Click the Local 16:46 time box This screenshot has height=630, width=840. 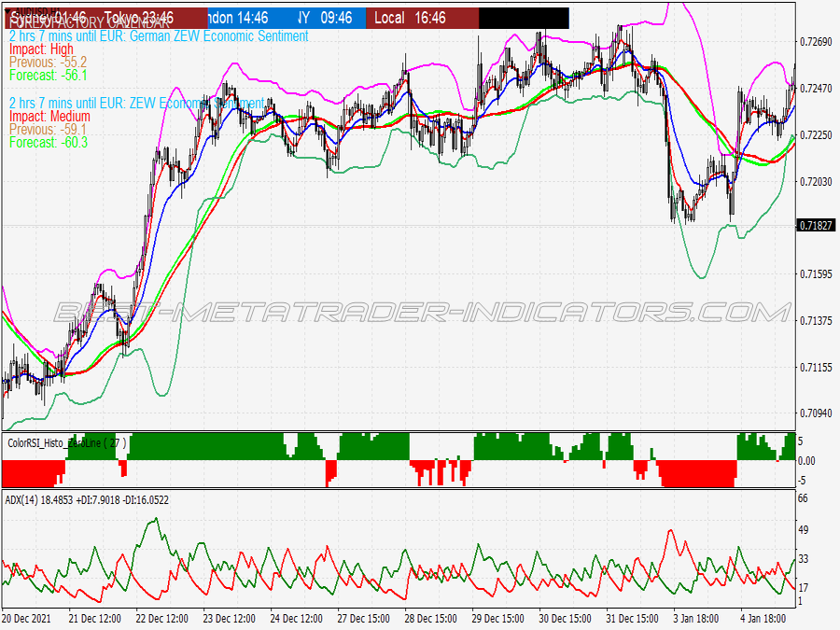point(423,19)
